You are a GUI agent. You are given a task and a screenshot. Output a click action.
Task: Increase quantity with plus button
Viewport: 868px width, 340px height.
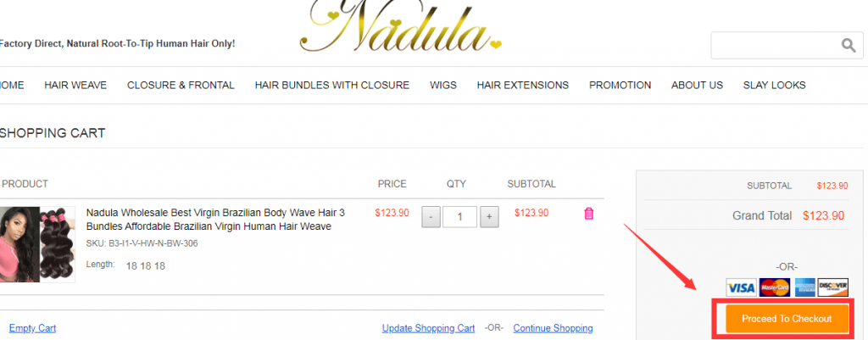489,217
